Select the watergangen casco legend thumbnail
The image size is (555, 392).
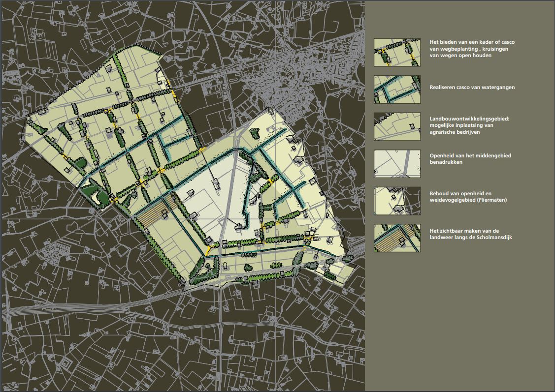pyautogui.click(x=397, y=89)
